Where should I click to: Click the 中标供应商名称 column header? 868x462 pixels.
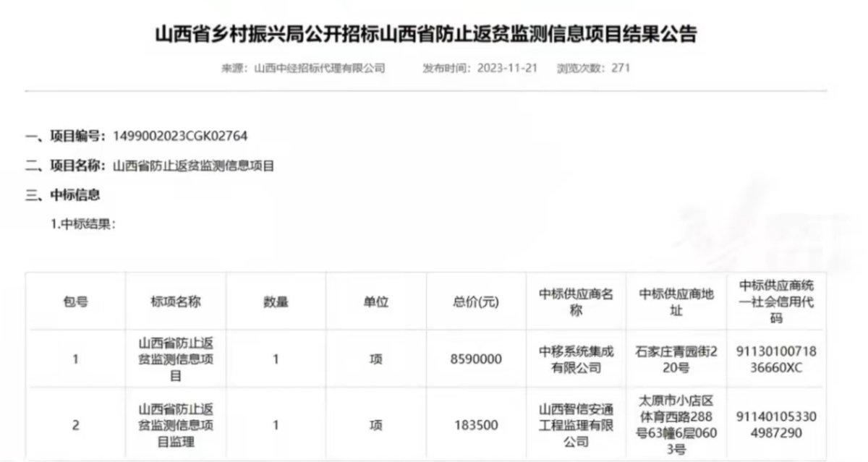point(576,301)
